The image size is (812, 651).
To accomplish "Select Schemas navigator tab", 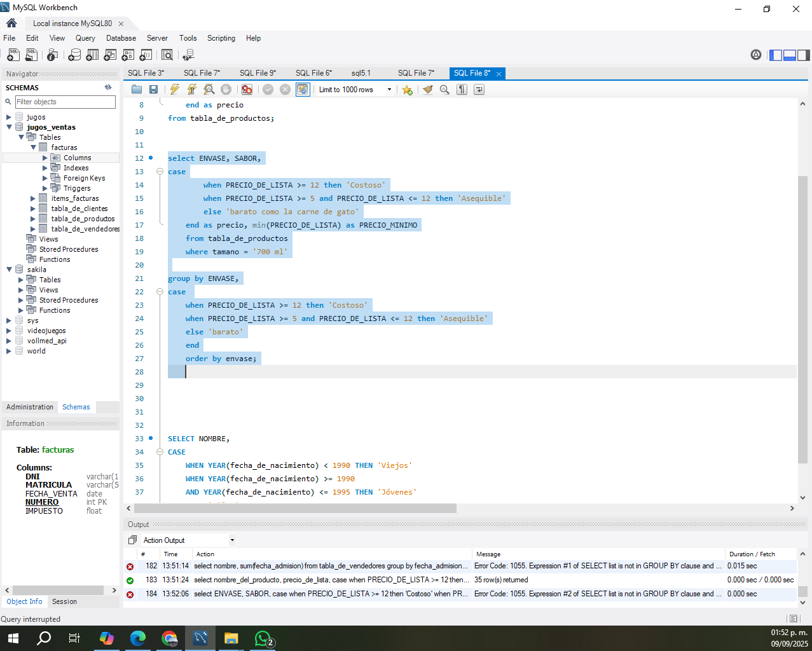I will click(x=76, y=407).
